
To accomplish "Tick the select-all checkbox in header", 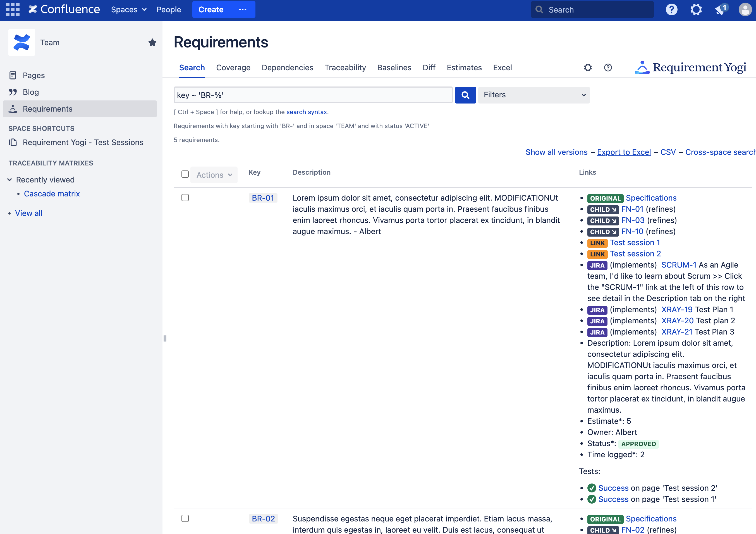I will 185,174.
